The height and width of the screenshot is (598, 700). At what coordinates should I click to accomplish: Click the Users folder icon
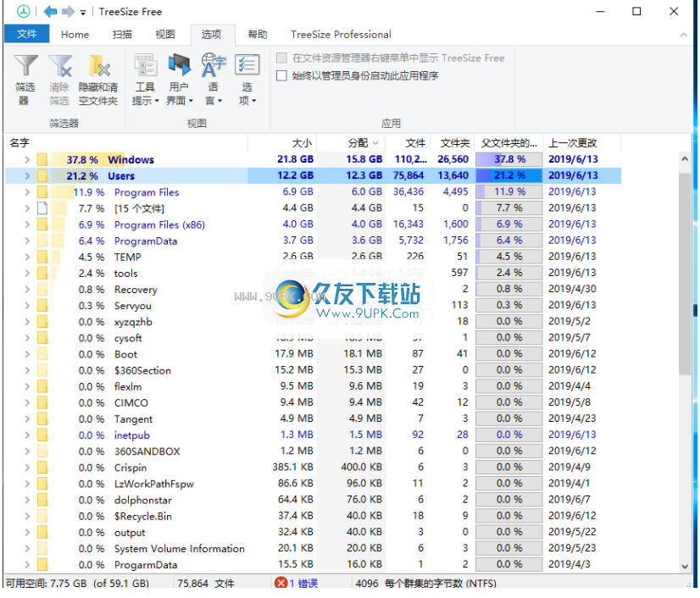(x=42, y=176)
